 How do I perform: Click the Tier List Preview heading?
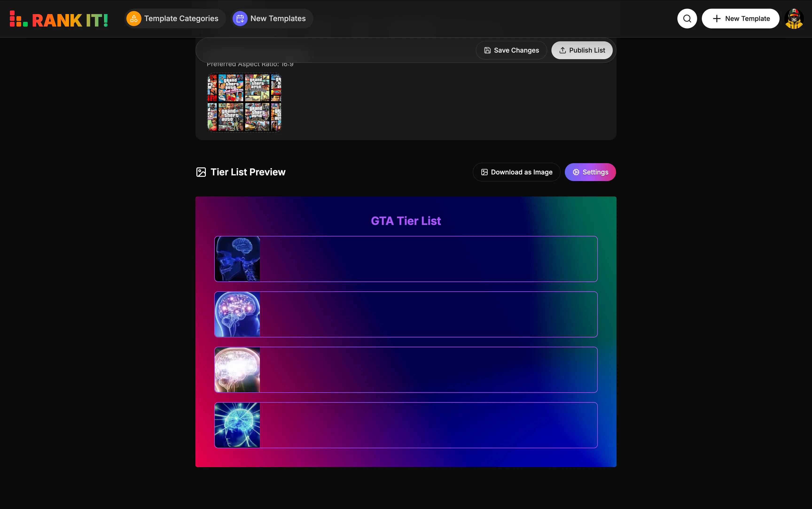248,172
